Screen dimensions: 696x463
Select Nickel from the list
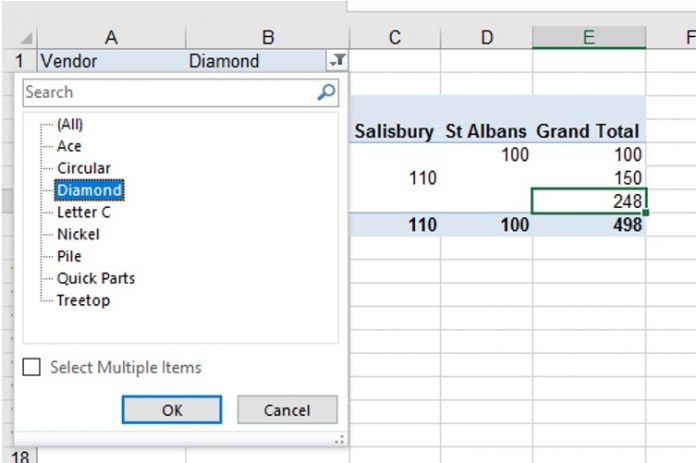tap(78, 234)
